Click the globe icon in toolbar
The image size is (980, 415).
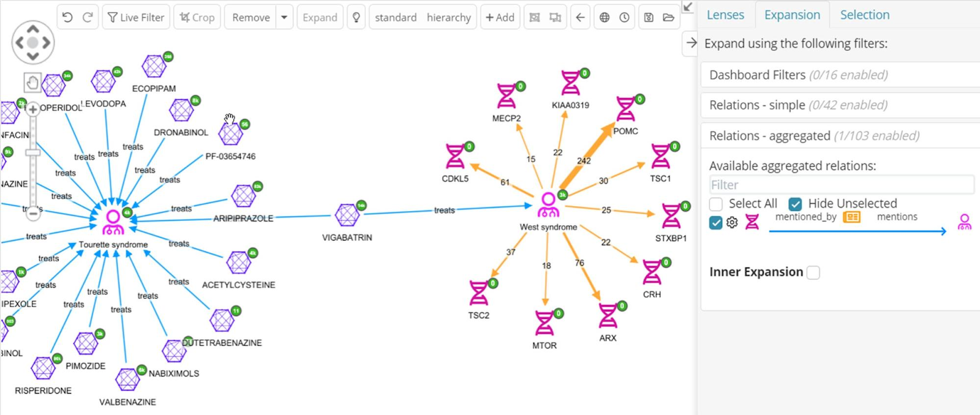tap(605, 17)
